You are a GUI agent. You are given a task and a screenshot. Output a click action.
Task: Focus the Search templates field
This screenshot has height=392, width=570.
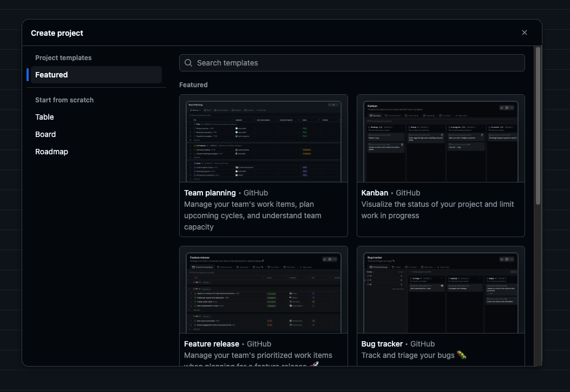(352, 63)
